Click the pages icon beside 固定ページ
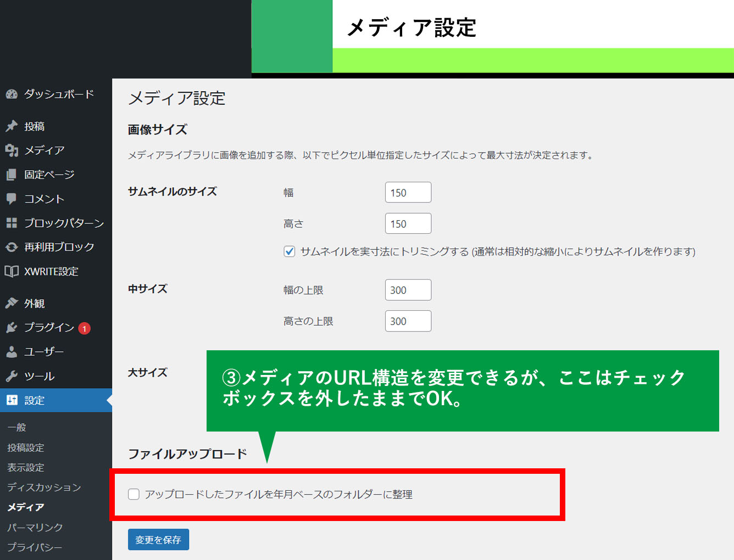 12,175
